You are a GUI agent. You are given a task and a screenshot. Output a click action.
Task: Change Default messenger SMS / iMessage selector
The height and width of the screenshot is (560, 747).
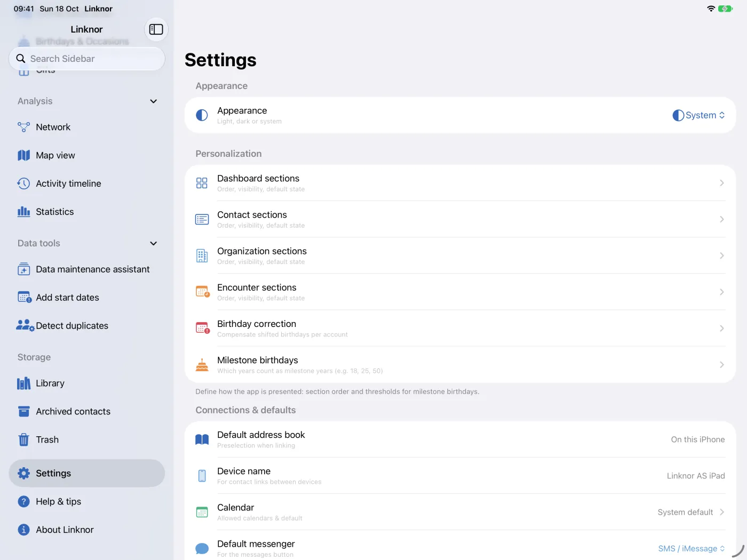[691, 548]
